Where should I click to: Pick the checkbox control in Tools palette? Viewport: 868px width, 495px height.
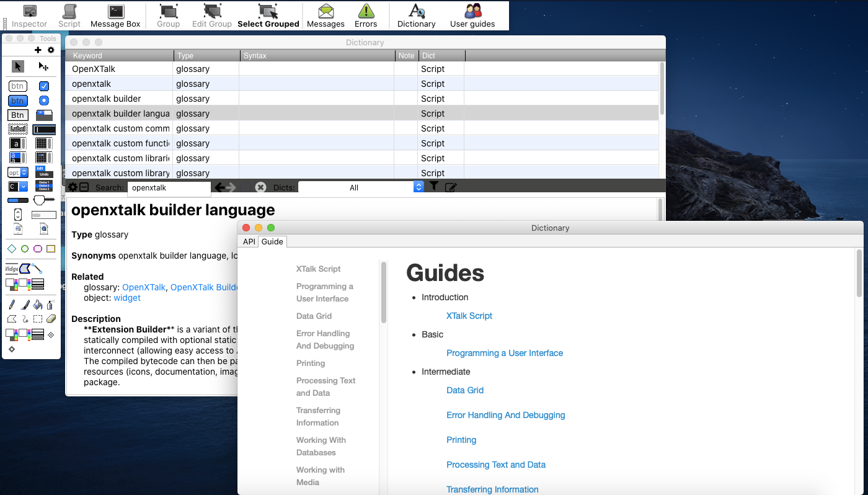click(44, 86)
